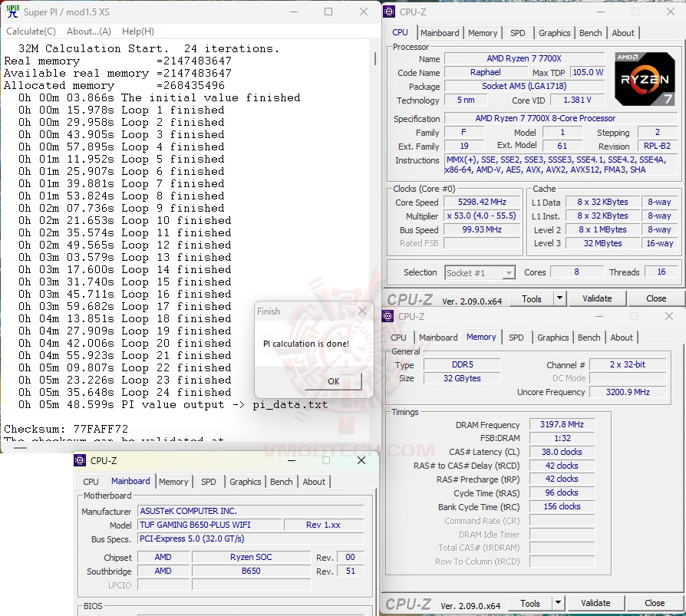Click Close button in Memory CPU-Z window
Screen dimensions: 686x616
pos(655,603)
